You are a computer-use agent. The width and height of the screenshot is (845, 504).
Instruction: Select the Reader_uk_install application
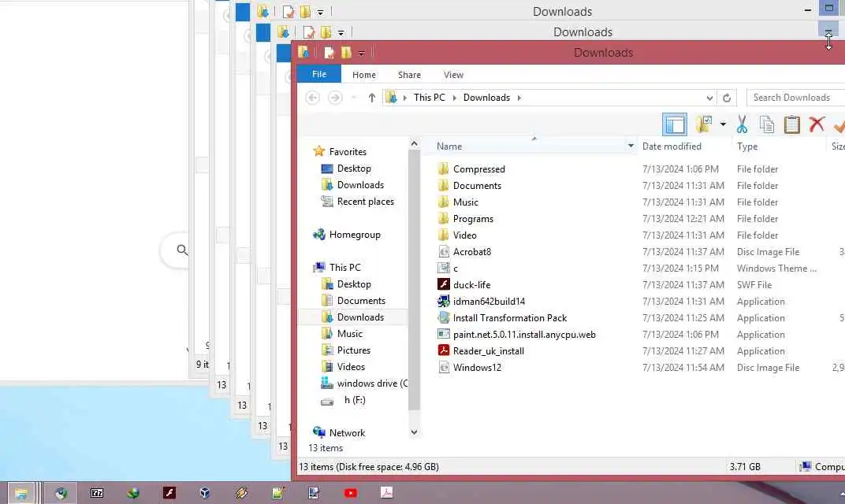(488, 351)
